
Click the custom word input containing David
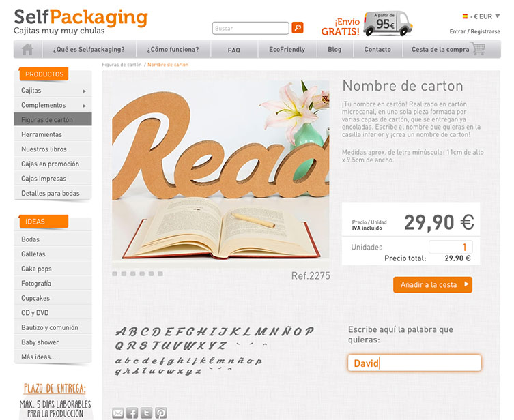(414, 363)
